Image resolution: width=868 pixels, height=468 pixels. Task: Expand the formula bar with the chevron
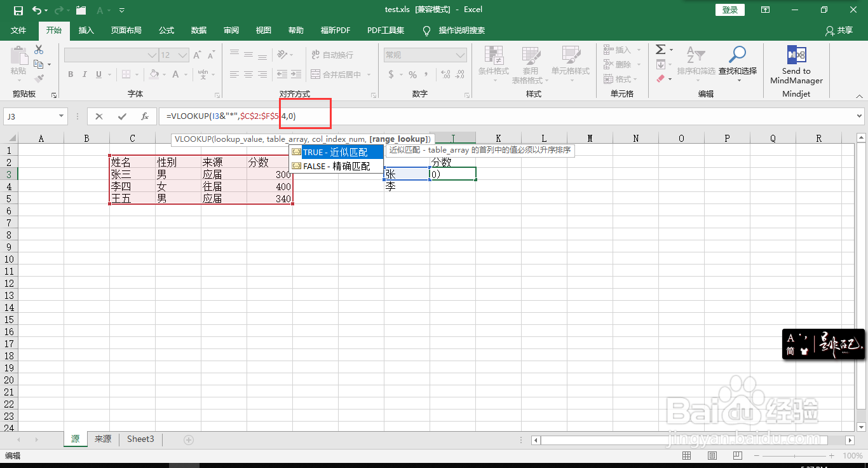click(x=860, y=116)
